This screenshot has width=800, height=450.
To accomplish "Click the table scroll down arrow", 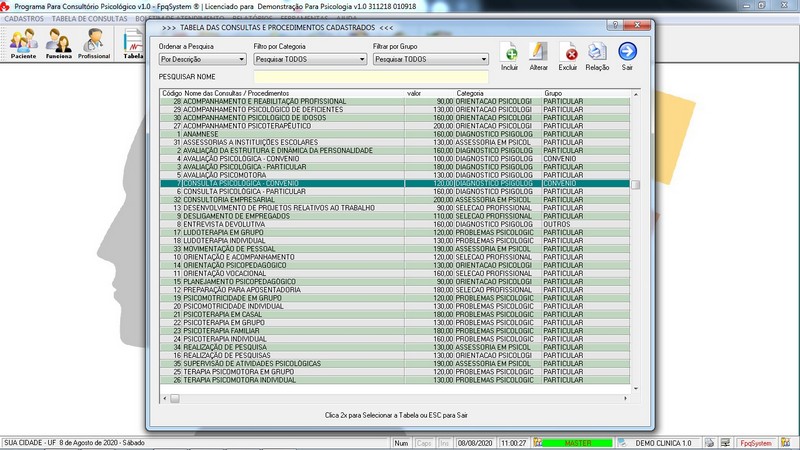I will click(x=636, y=389).
